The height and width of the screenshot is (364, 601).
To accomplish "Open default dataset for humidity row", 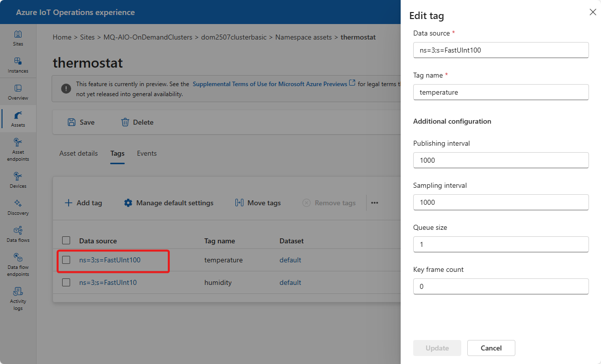I will [x=290, y=282].
